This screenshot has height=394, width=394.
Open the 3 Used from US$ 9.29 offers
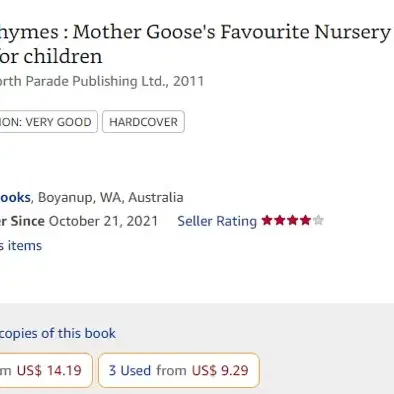tap(179, 370)
